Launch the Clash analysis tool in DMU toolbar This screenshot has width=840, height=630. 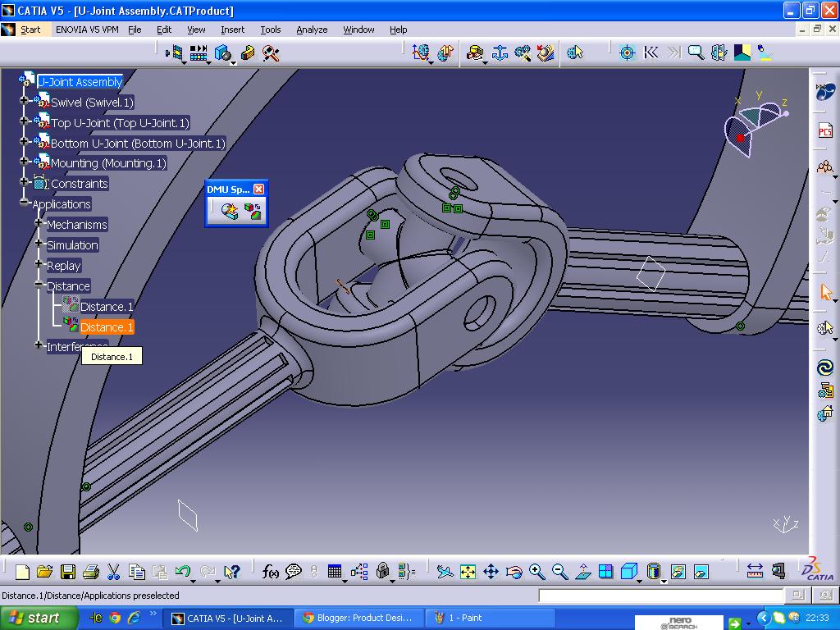(x=229, y=211)
